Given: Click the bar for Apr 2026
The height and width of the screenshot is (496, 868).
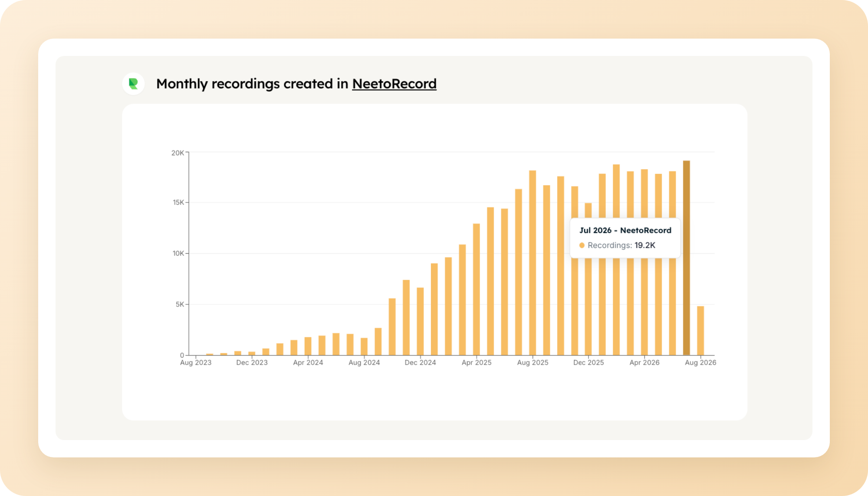Looking at the screenshot, I should click(644, 262).
